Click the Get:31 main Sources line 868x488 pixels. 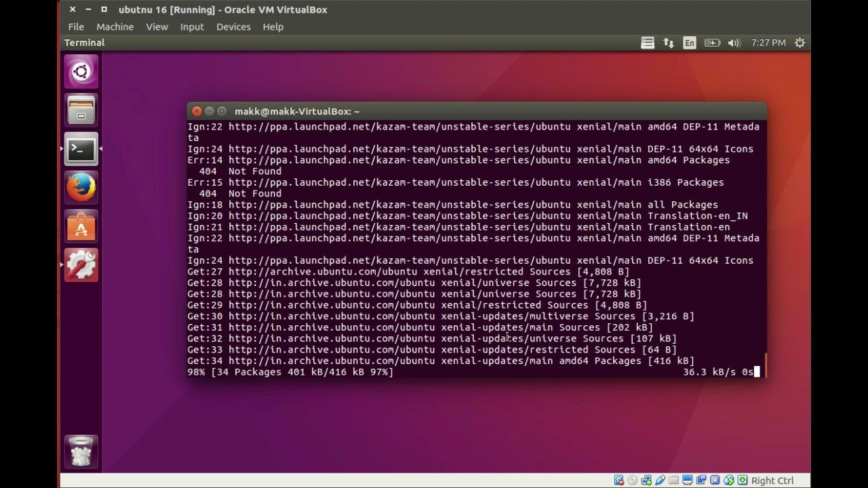[420, 327]
